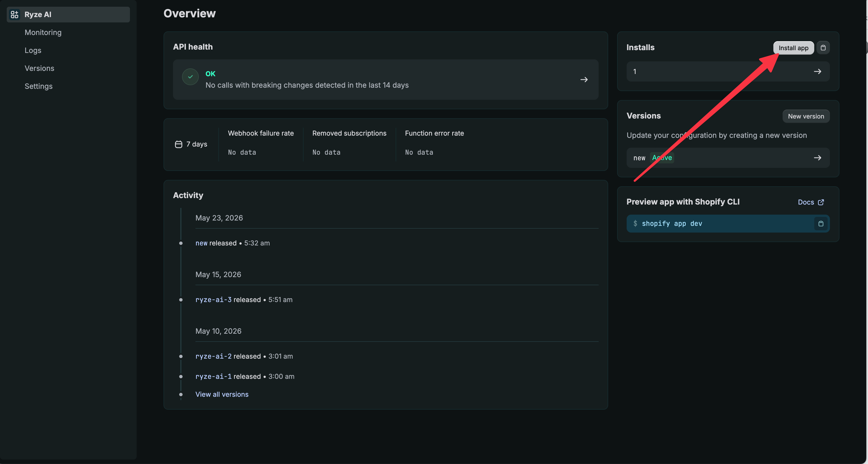
Task: Click the Overview page heading
Action: pos(189,13)
